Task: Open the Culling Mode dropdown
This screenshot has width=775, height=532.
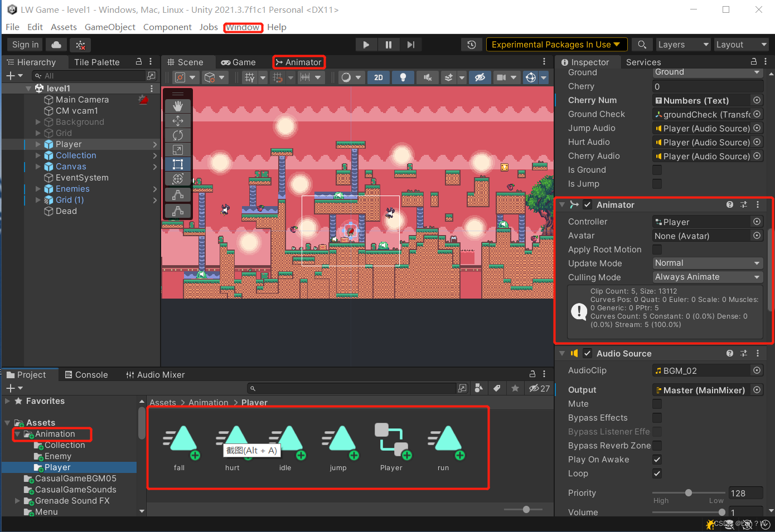Action: click(708, 277)
